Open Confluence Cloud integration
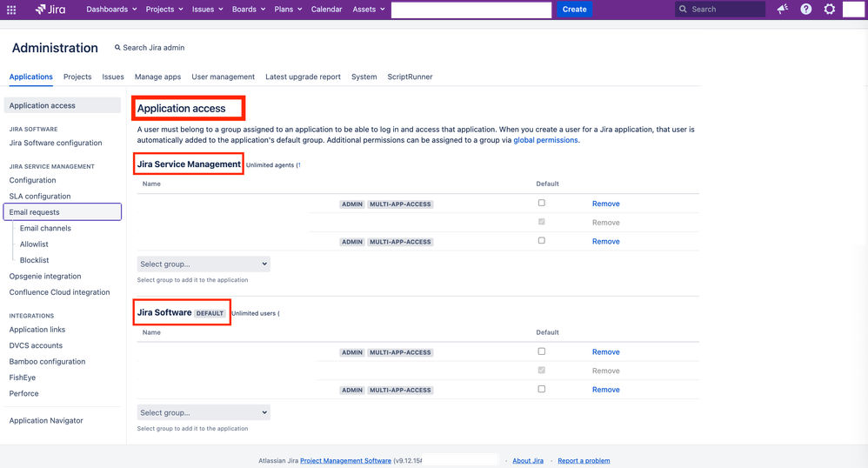 (59, 292)
